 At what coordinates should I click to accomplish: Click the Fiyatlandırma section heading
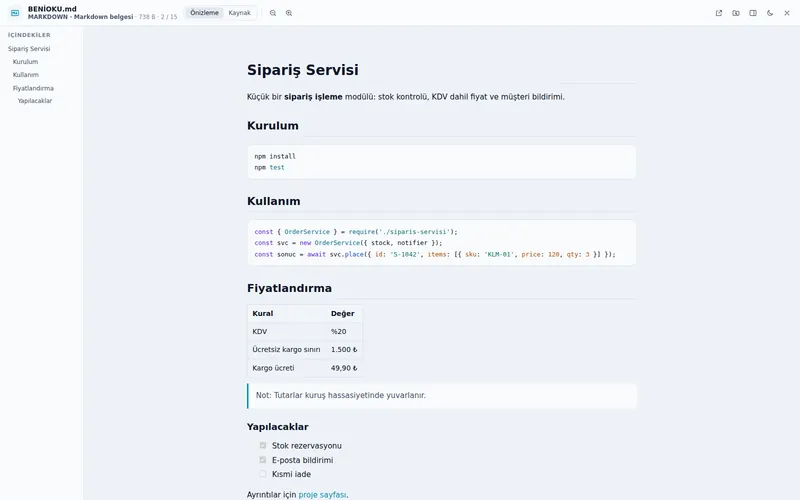click(289, 288)
